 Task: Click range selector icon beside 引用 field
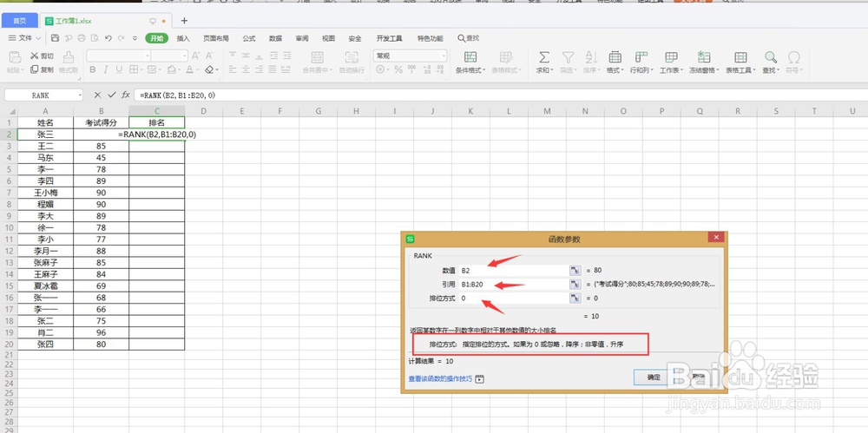point(574,285)
